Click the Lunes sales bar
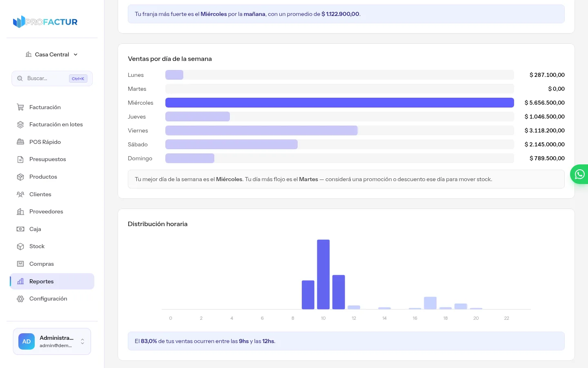588x368 pixels. 174,75
